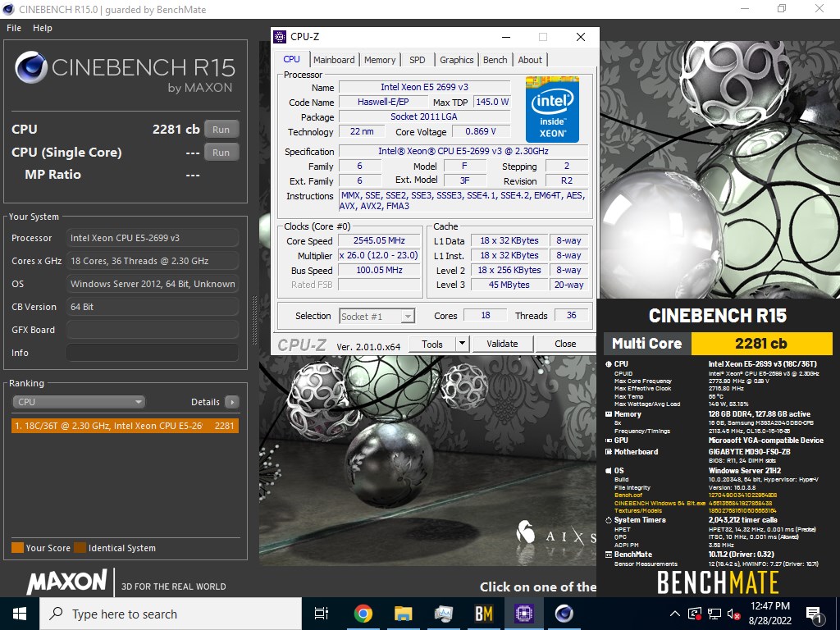Open Task View on the taskbar
The image size is (840, 630).
pyautogui.click(x=322, y=614)
